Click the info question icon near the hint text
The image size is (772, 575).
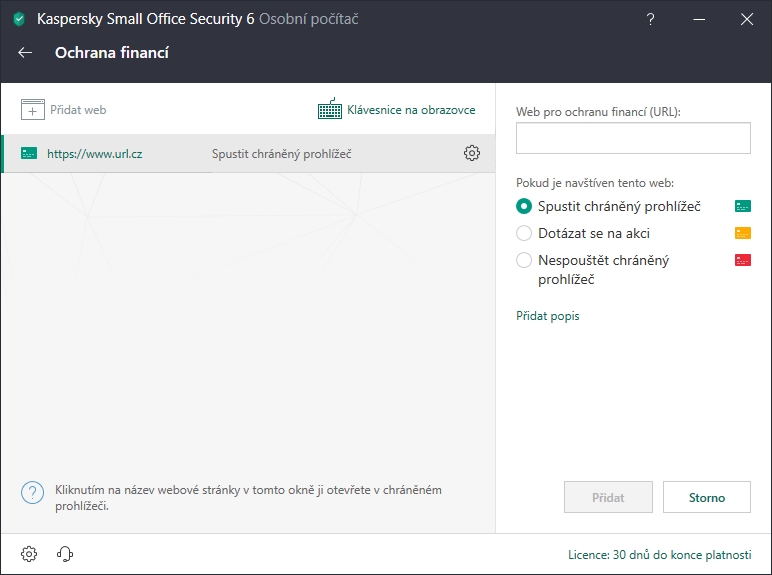point(33,492)
